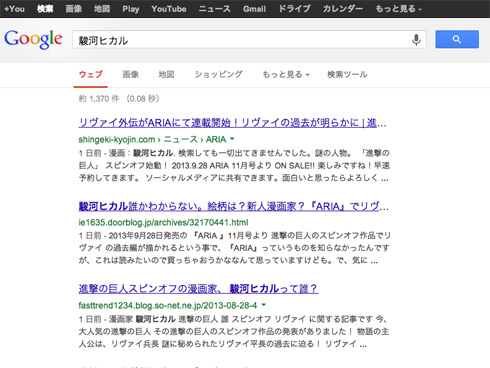Open 画像 in the black top bar
Viewport: 490px width, 368px height.
pos(74,9)
